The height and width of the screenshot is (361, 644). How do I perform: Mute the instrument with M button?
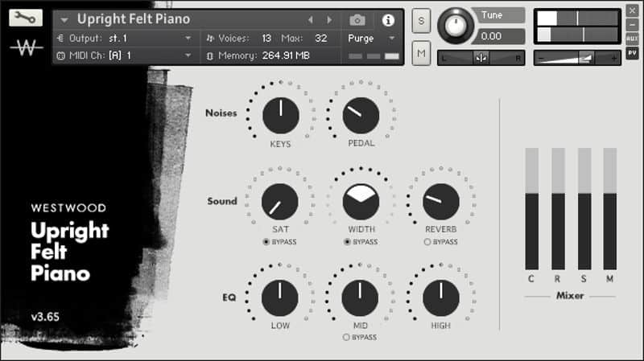420,54
